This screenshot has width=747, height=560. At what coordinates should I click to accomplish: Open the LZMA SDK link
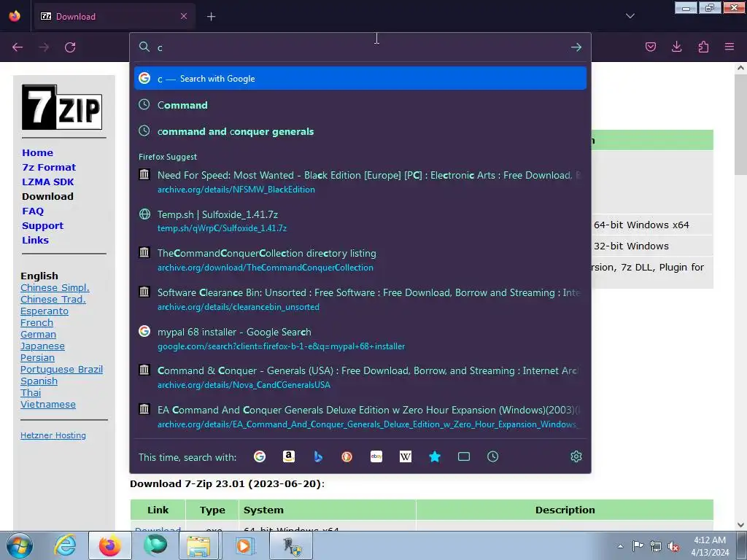(48, 182)
